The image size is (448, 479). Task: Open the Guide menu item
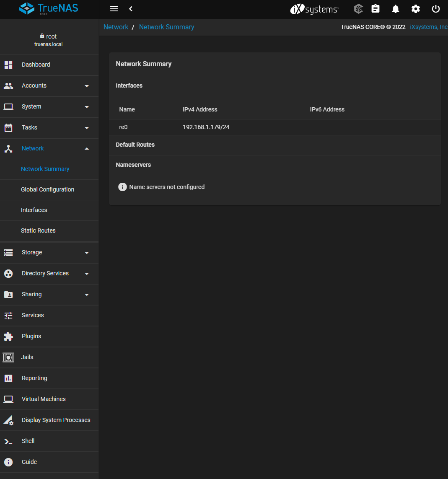[x=29, y=462]
